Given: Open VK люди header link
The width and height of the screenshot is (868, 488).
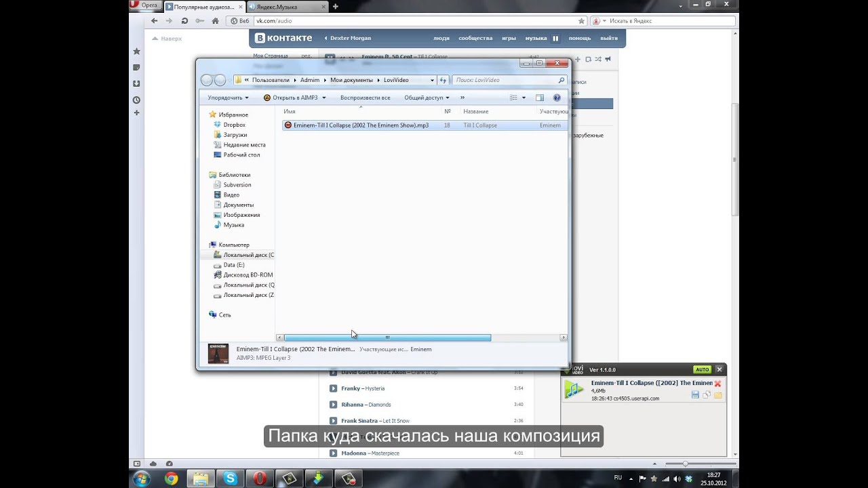Looking at the screenshot, I should 441,38.
